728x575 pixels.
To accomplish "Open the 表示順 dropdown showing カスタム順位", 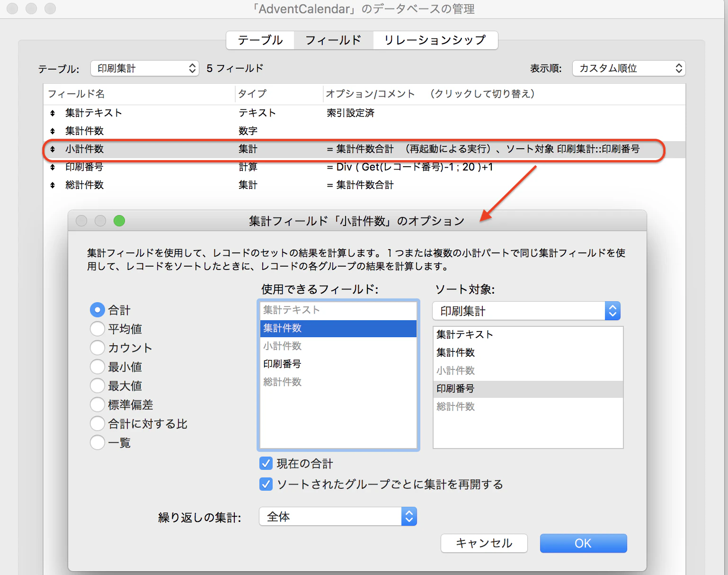I will click(x=629, y=68).
